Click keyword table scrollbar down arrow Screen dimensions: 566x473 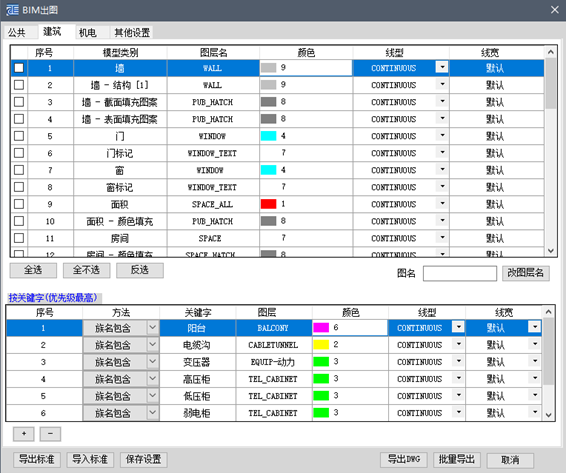548,415
